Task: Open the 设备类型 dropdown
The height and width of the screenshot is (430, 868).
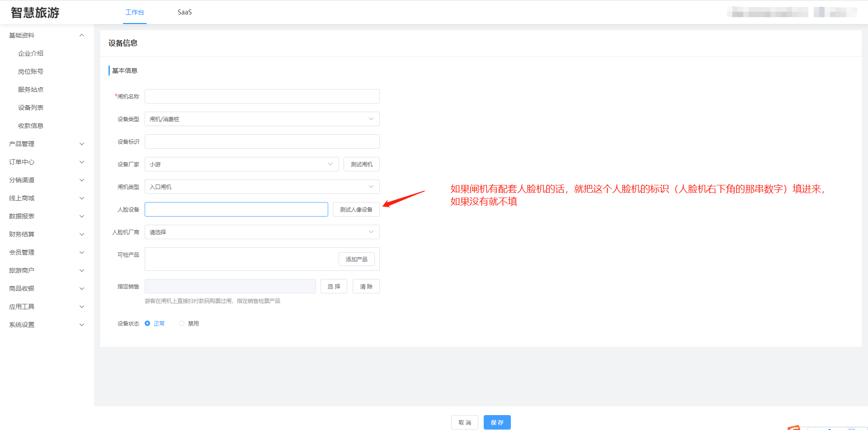Action: [x=262, y=119]
